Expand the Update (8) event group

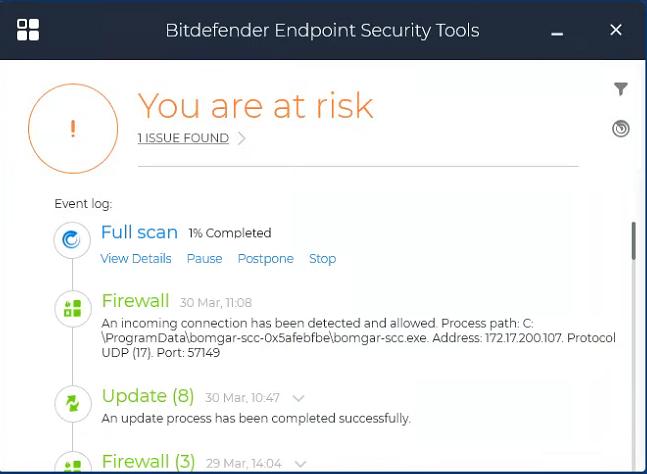[299, 398]
